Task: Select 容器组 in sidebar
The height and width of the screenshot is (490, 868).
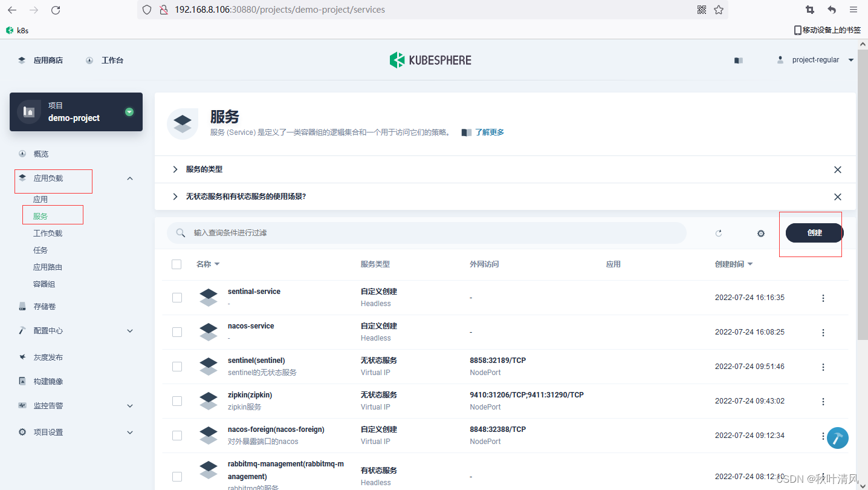Action: point(44,284)
